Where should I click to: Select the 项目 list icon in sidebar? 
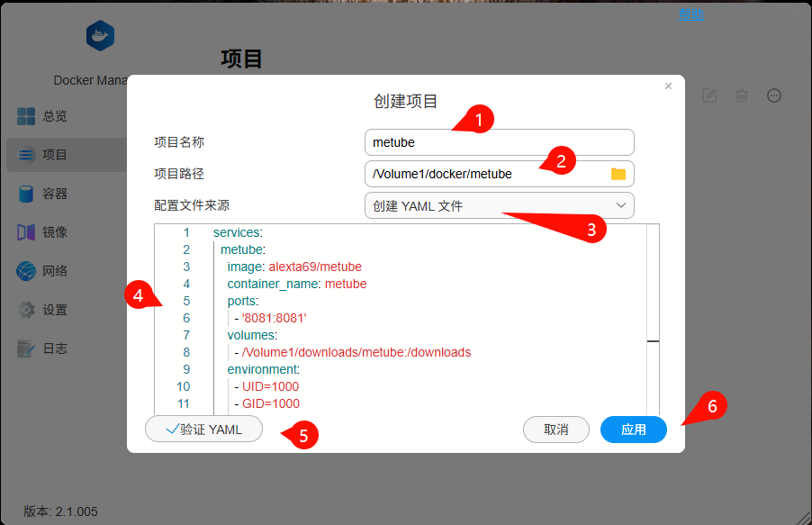[x=26, y=155]
